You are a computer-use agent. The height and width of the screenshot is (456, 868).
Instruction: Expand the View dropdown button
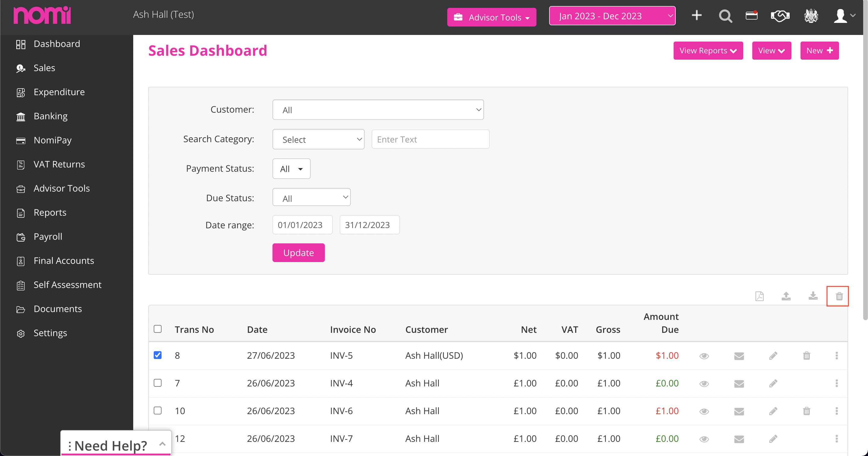coord(772,51)
